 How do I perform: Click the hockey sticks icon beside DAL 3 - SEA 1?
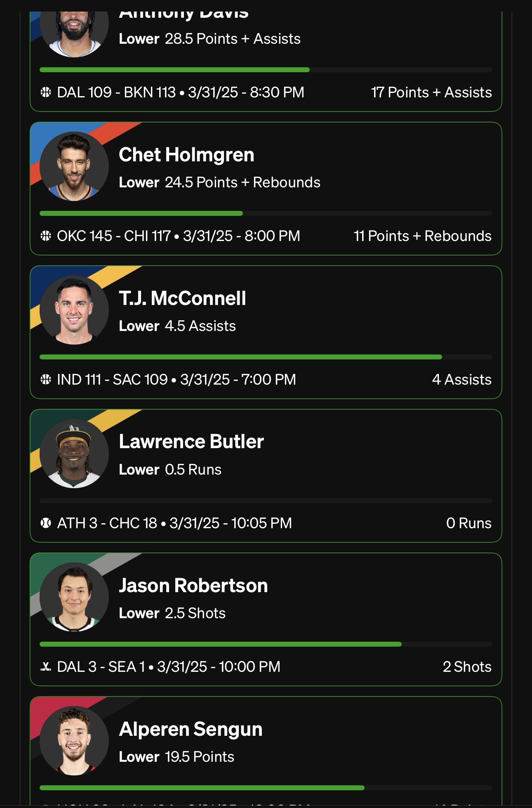46,666
